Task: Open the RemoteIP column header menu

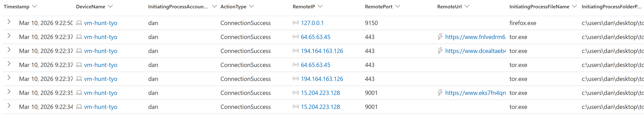Action: coord(320,6)
